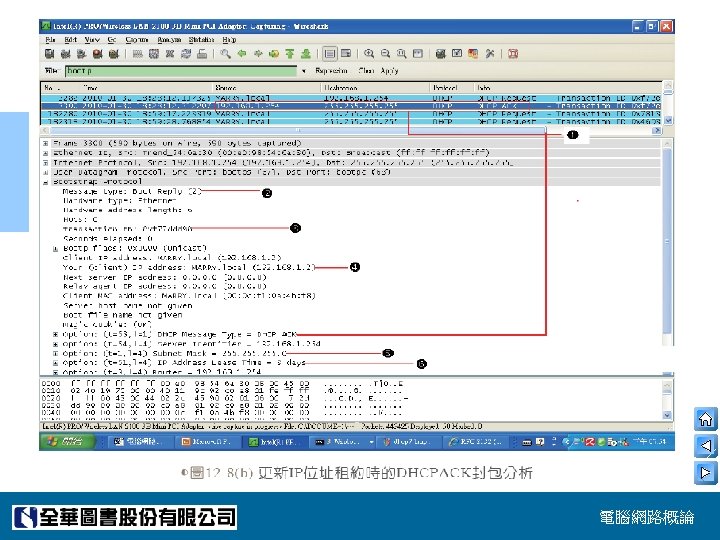Click the Source column header
The height and width of the screenshot is (540, 720).
tap(267, 87)
